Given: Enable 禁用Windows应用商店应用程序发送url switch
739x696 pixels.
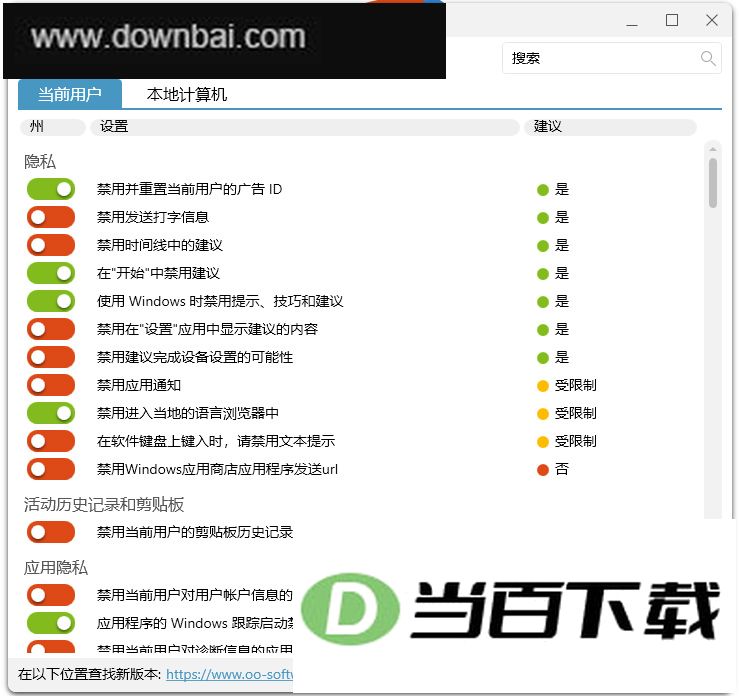Looking at the screenshot, I should click(51, 469).
